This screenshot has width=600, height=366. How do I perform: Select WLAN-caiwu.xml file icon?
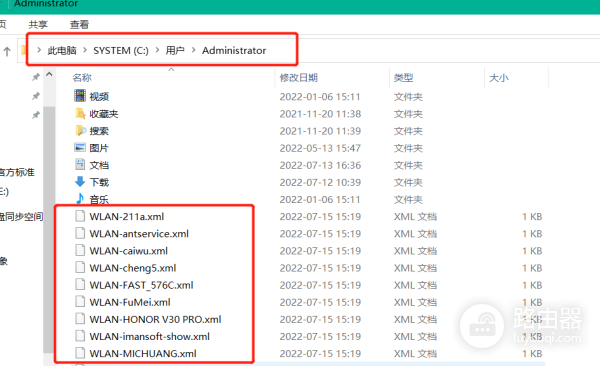(80, 250)
